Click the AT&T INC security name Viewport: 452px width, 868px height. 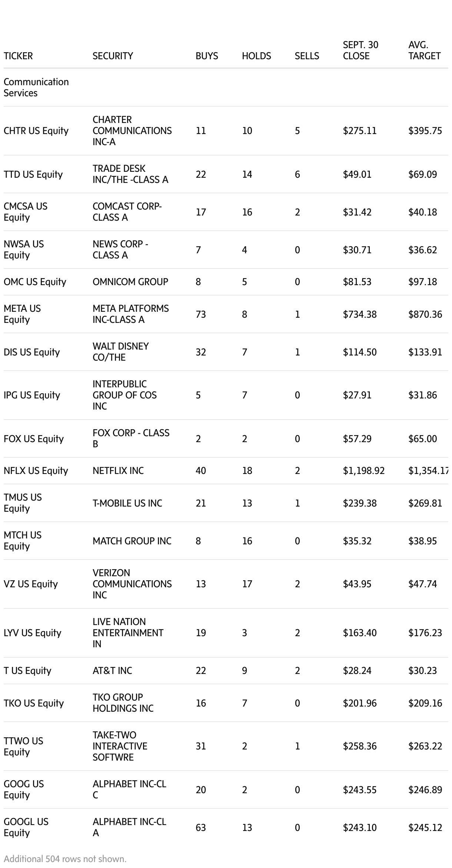[x=112, y=671]
